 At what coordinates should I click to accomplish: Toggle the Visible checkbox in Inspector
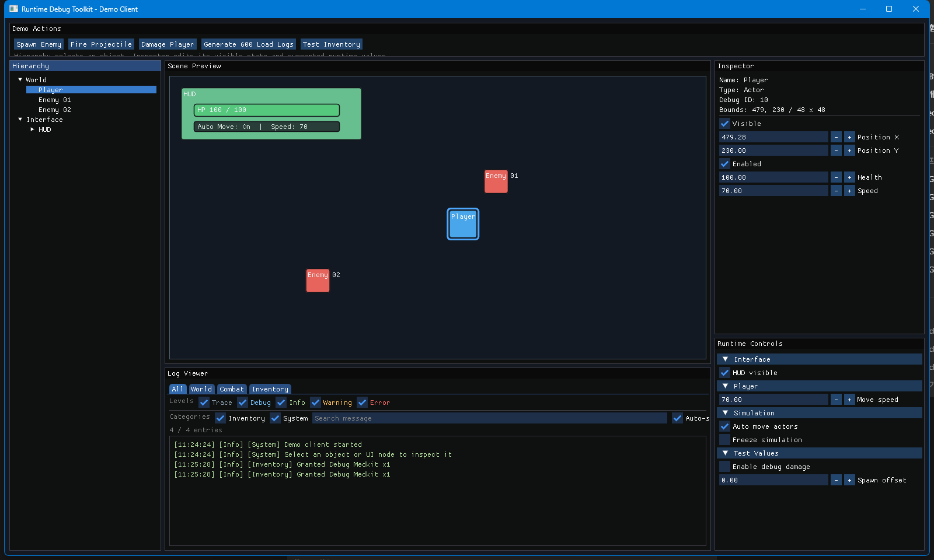tap(724, 124)
